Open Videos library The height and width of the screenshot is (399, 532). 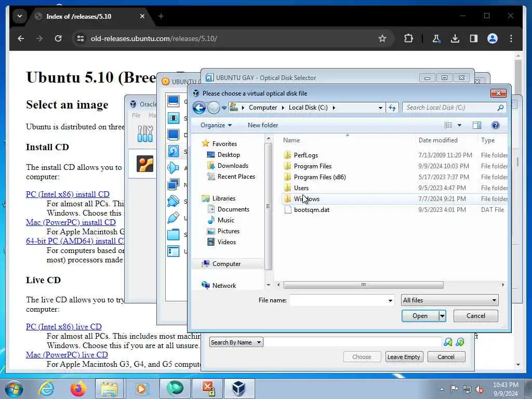coord(227,242)
